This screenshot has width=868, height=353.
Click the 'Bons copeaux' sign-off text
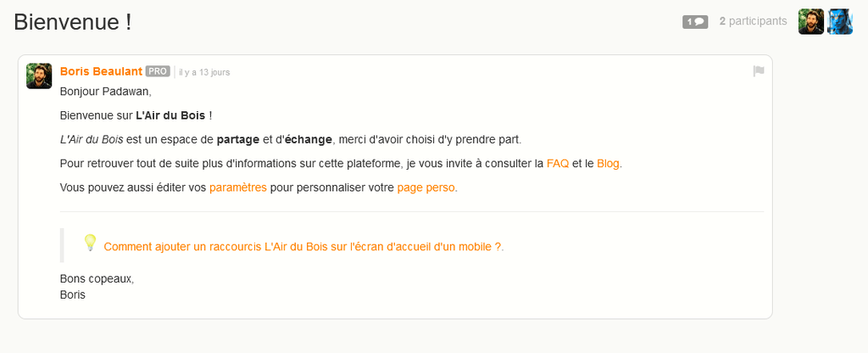coord(97,278)
